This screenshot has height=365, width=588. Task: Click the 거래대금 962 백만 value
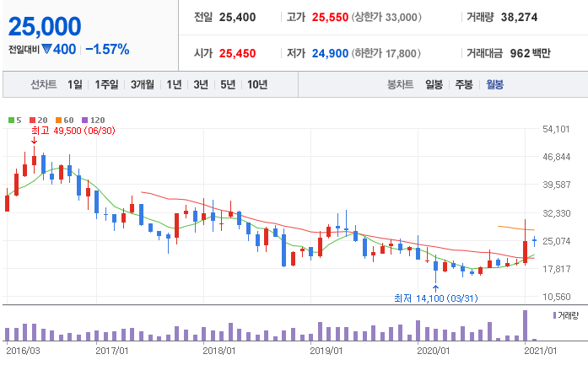tap(531, 53)
